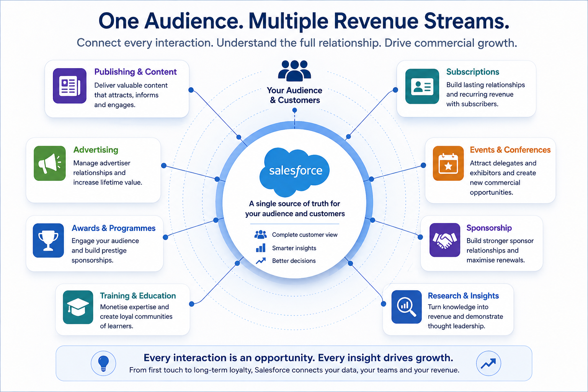
Task: Select the "Smarter insights" text
Action: coord(294,248)
